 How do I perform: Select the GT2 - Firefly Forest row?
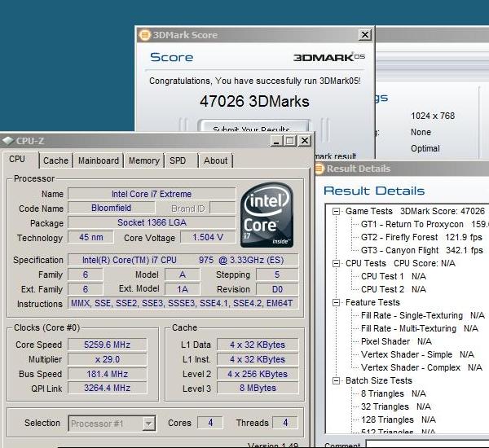coord(421,237)
